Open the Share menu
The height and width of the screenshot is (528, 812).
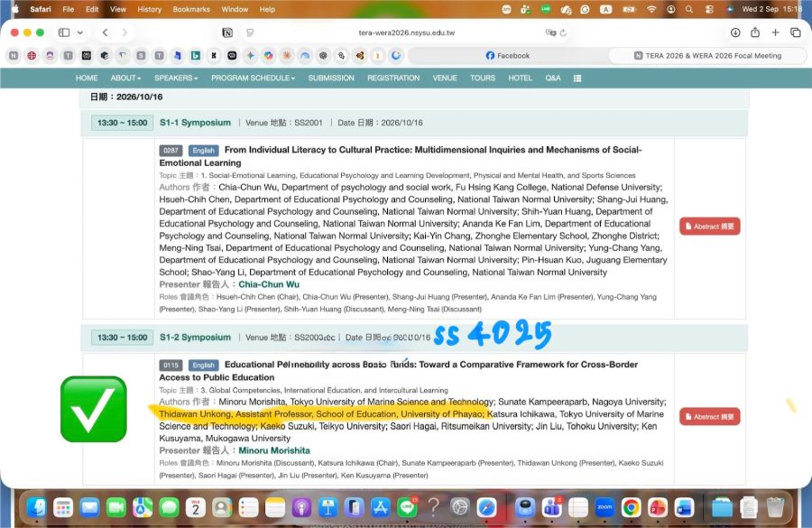(x=755, y=32)
